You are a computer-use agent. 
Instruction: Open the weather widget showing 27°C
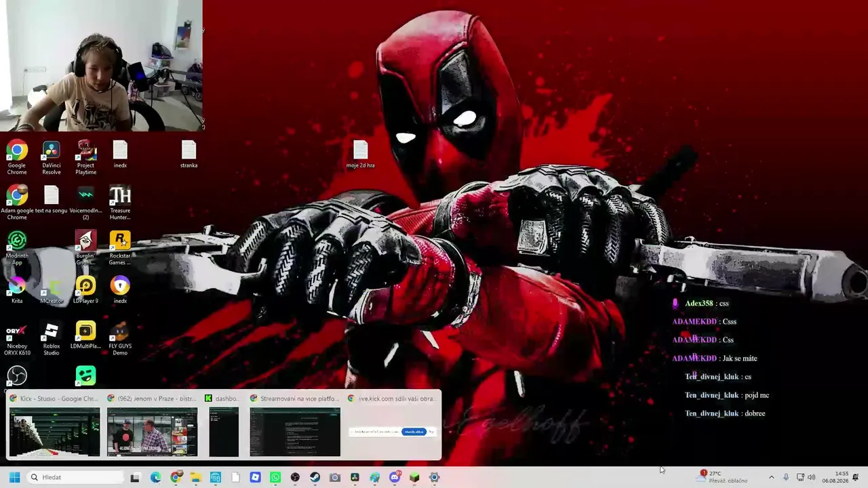point(723,477)
